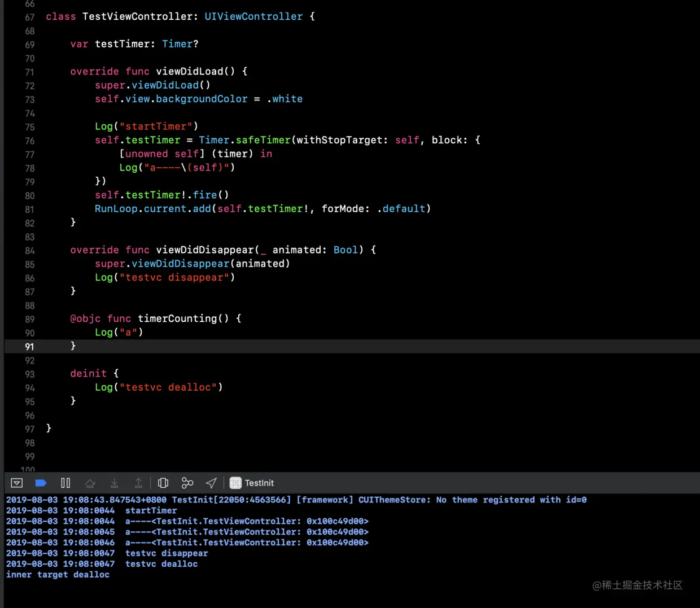Pause program execution in debug bar

click(65, 483)
